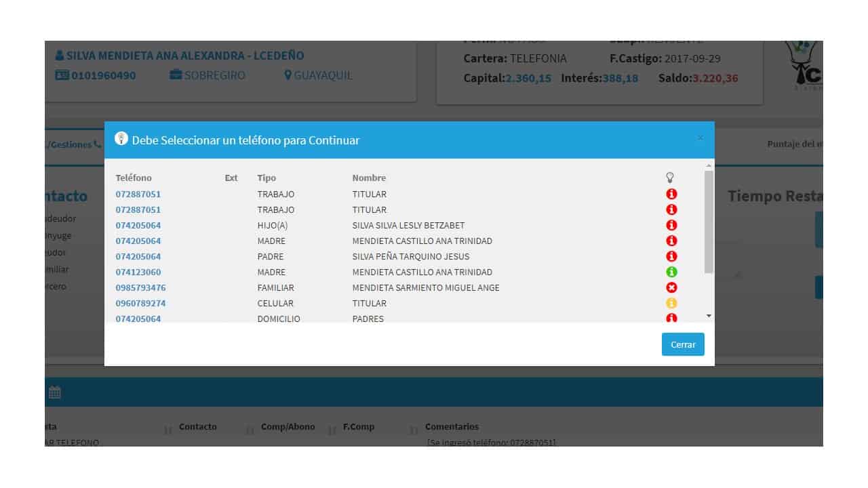Click the phone icon on the Gestiones tab
Image resolution: width=868 pixels, height=488 pixels.
(x=98, y=144)
